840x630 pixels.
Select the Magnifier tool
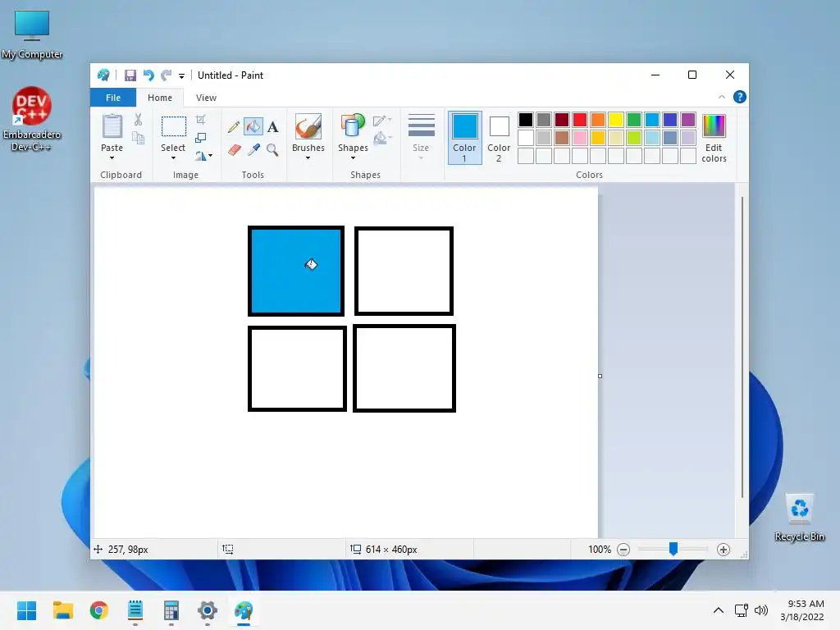point(272,149)
